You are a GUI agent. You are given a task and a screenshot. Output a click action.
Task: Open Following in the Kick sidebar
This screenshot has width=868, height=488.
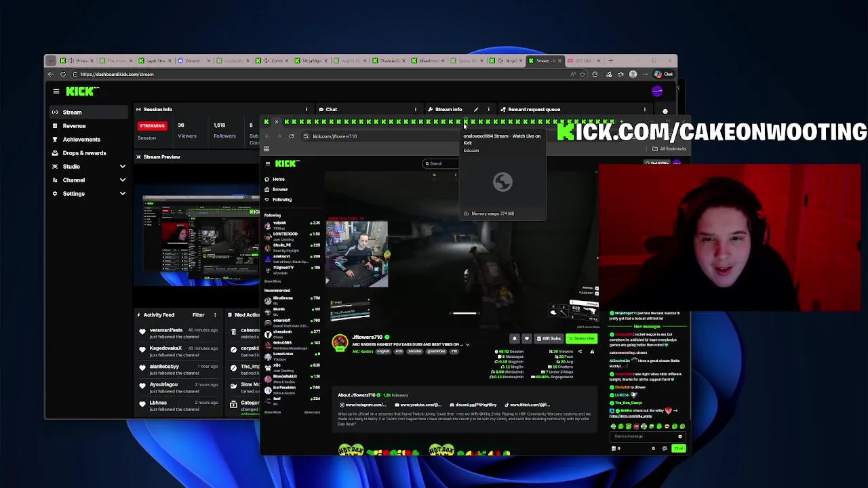click(x=278, y=199)
